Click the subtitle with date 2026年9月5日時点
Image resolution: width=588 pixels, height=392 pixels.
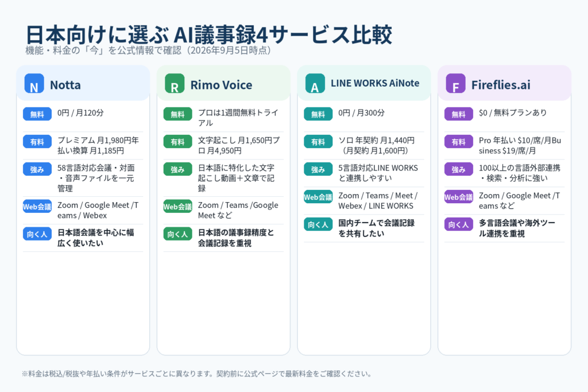click(148, 50)
